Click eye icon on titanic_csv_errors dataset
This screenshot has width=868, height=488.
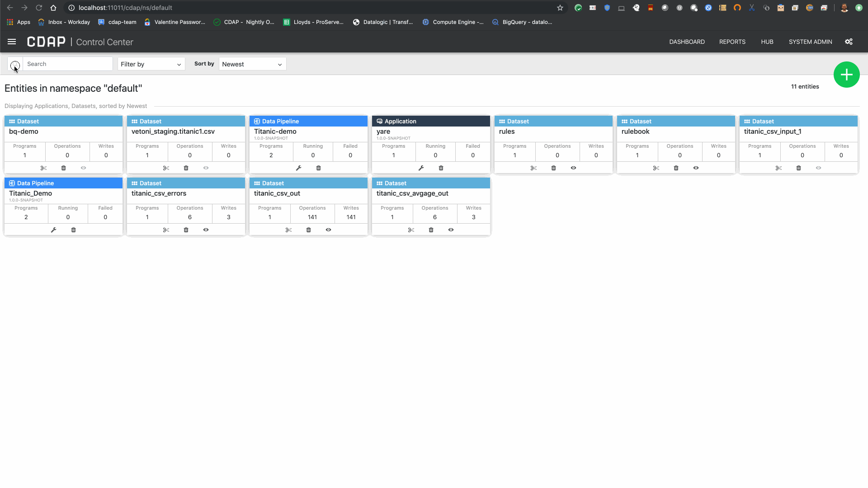206,230
